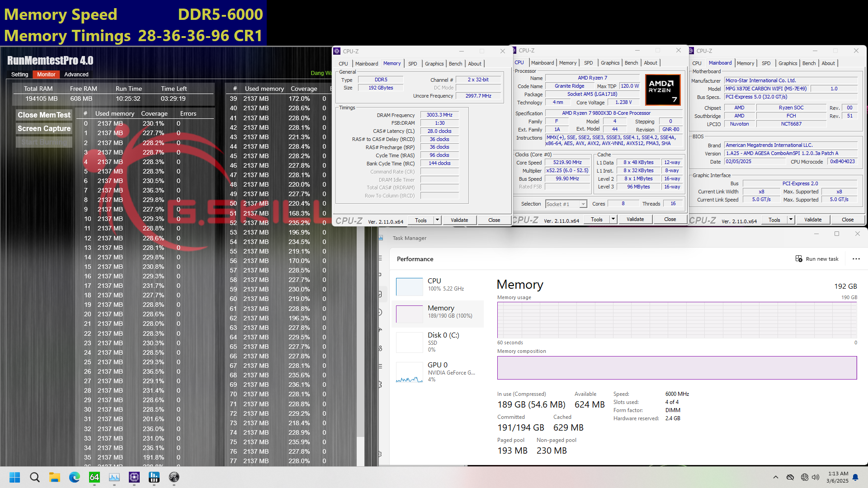Open File Explorer from the taskbar

55,477
